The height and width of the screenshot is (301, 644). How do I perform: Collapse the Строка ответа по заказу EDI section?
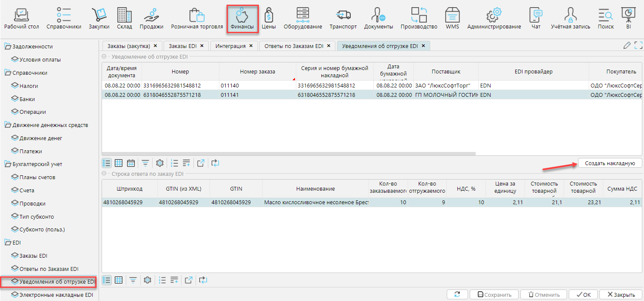click(104, 174)
